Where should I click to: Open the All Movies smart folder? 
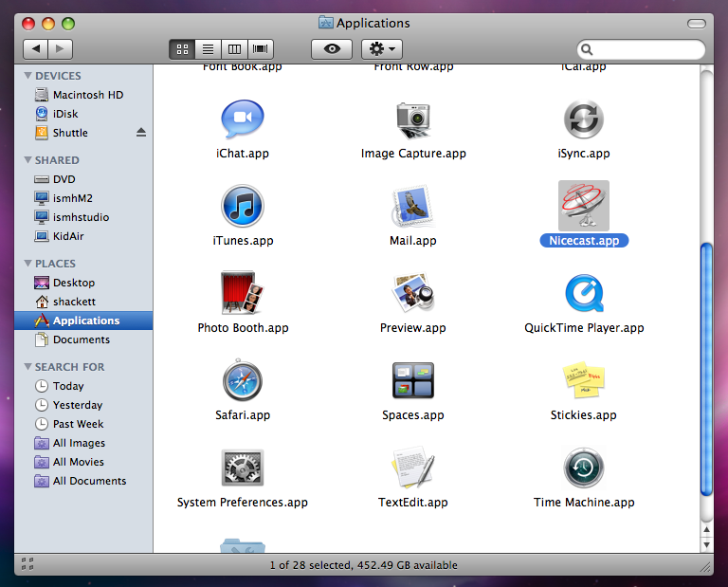pyautogui.click(x=83, y=462)
